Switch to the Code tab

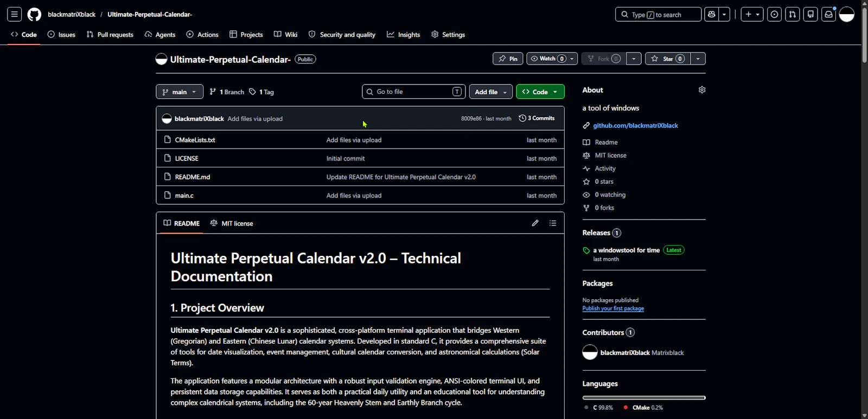tap(24, 35)
